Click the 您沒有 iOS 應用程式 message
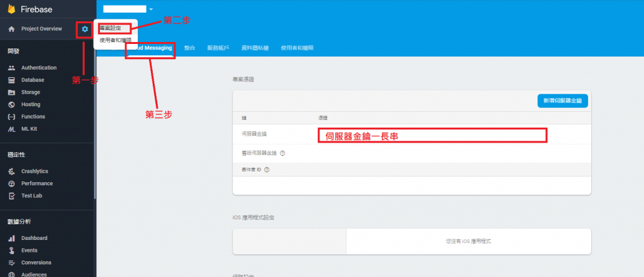 [468, 241]
